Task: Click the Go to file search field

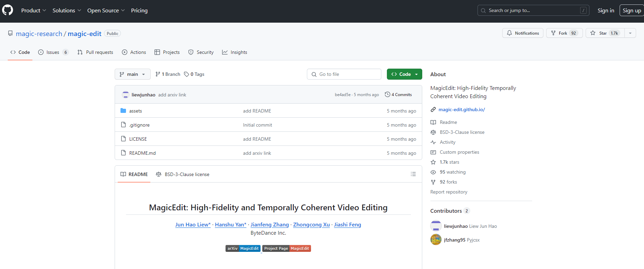Action: [x=344, y=74]
